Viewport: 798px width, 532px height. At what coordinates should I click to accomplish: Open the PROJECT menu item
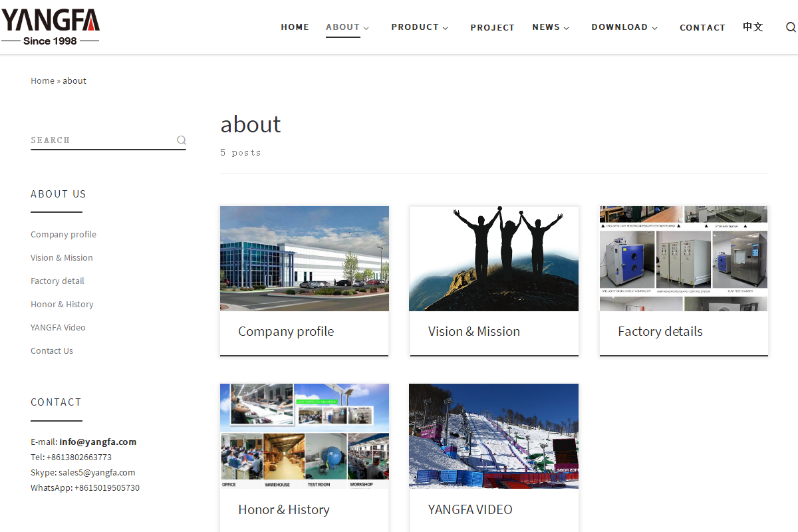coord(492,27)
